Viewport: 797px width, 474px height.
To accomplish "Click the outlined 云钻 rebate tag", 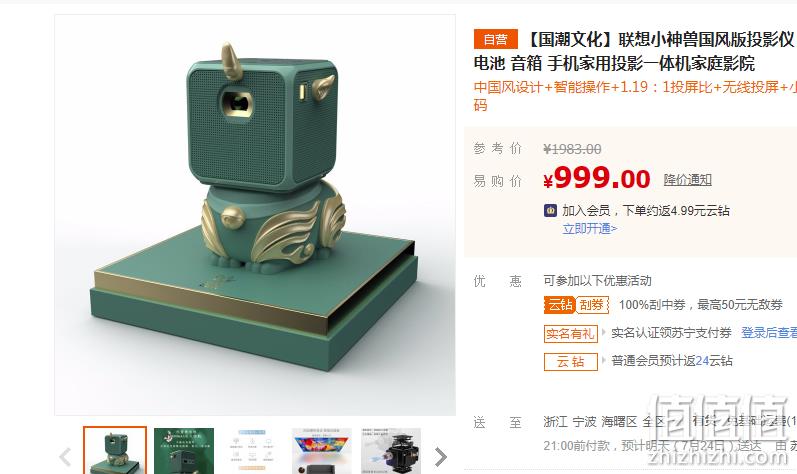I will point(570,362).
